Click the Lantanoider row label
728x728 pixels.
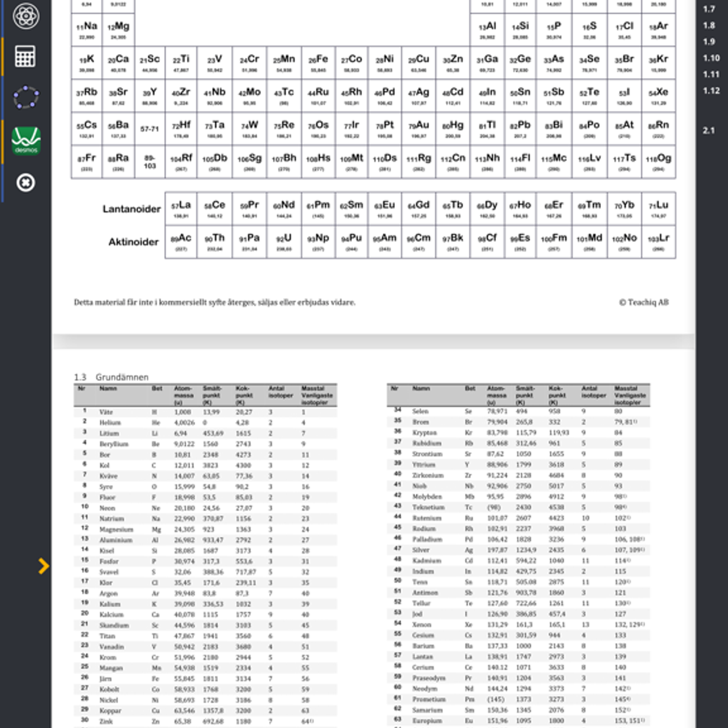point(131,209)
